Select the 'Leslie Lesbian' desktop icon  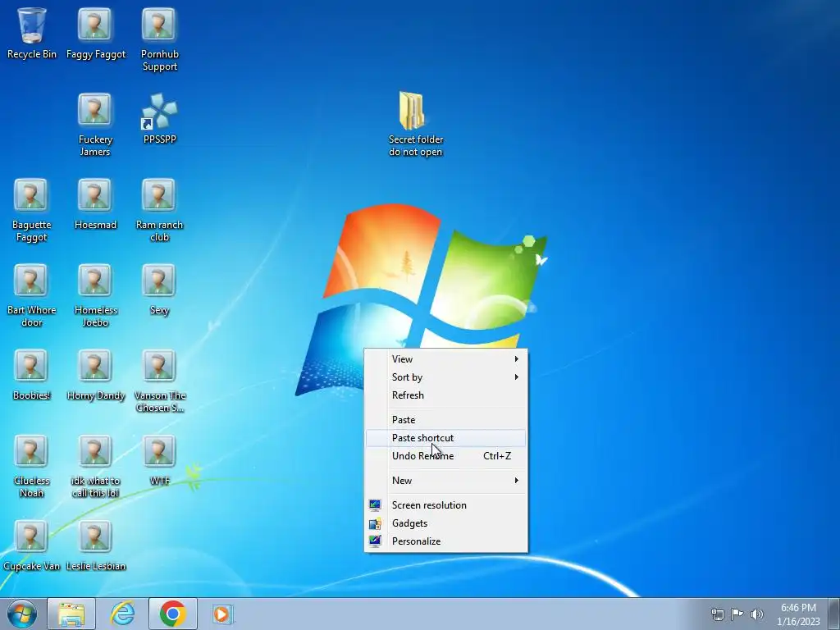click(95, 546)
